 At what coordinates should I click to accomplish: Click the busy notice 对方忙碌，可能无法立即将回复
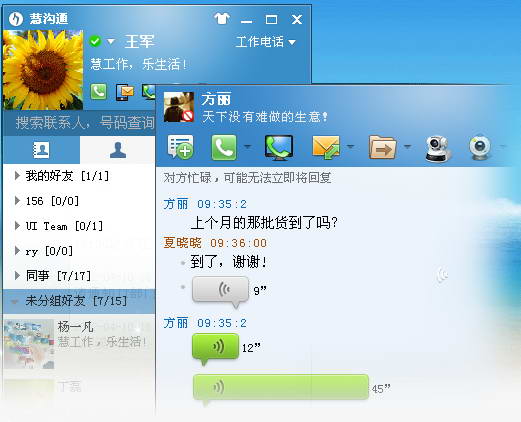(247, 178)
